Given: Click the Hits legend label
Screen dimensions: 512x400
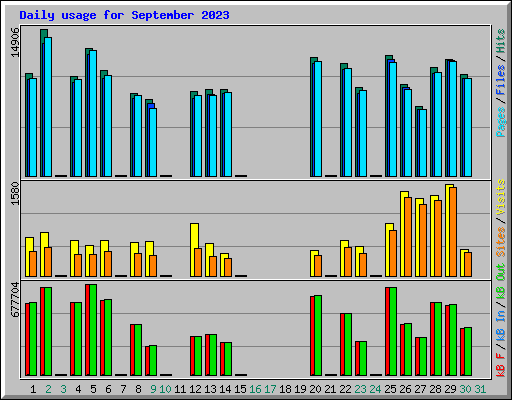Looking at the screenshot, I should click(501, 41).
